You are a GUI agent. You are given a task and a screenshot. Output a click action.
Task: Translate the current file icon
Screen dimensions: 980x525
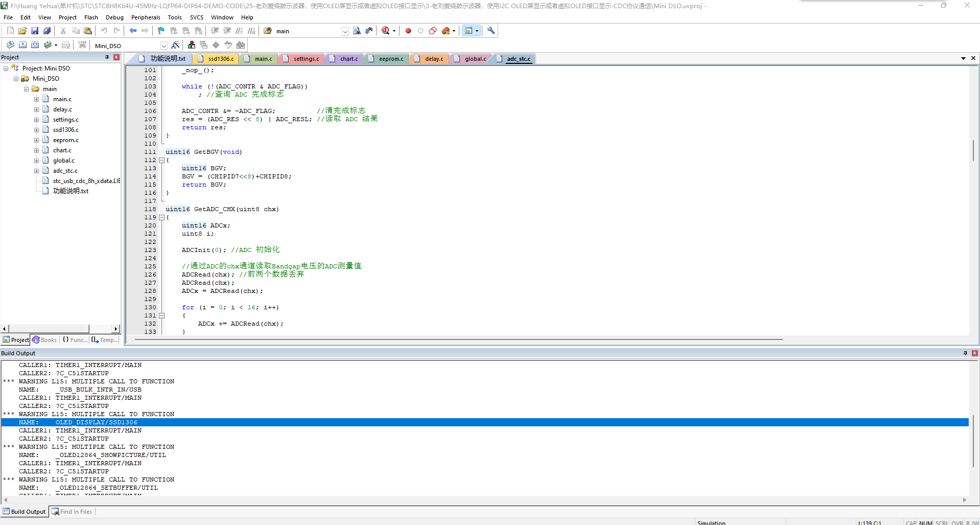pos(10,45)
